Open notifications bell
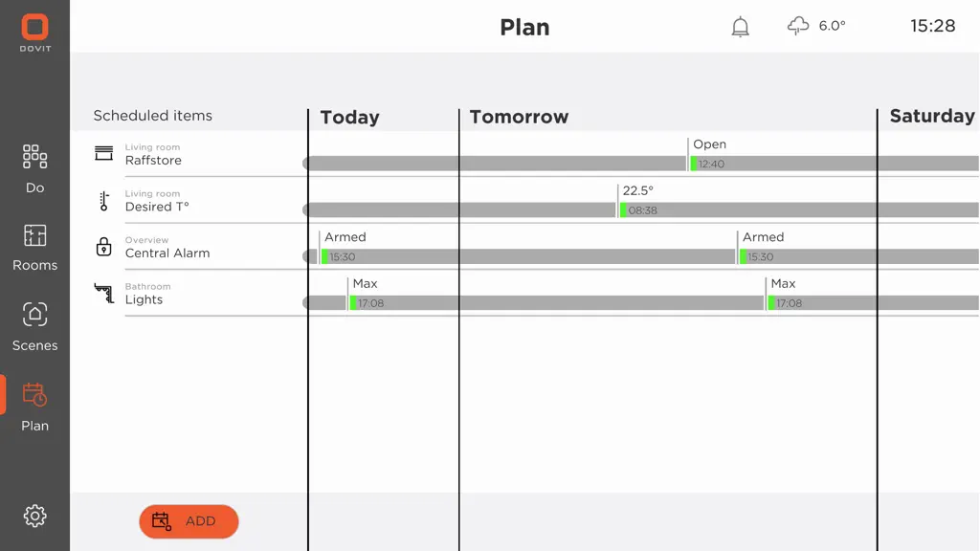 740,27
